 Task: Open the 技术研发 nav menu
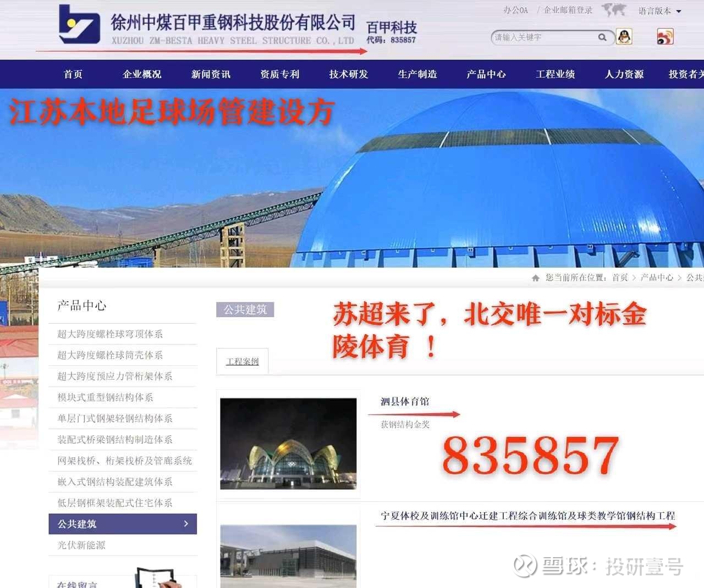pos(349,74)
